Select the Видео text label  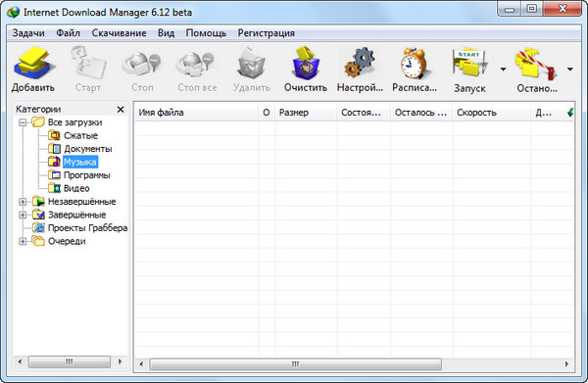(x=76, y=188)
